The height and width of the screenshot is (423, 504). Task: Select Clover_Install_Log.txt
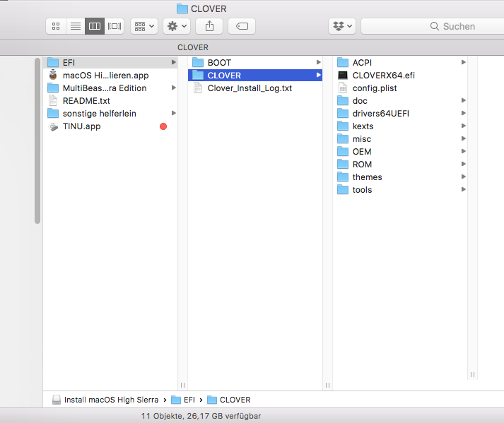[x=255, y=88]
